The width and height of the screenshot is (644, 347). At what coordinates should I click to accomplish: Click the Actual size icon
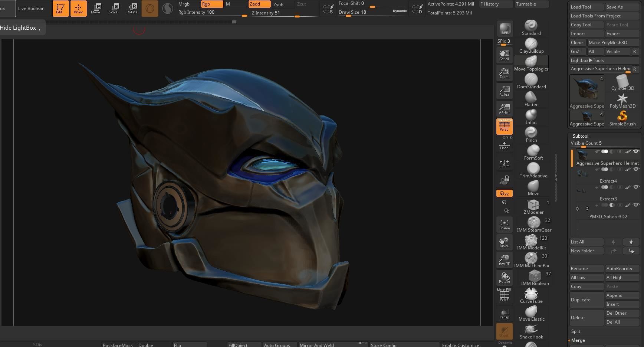pos(504,91)
